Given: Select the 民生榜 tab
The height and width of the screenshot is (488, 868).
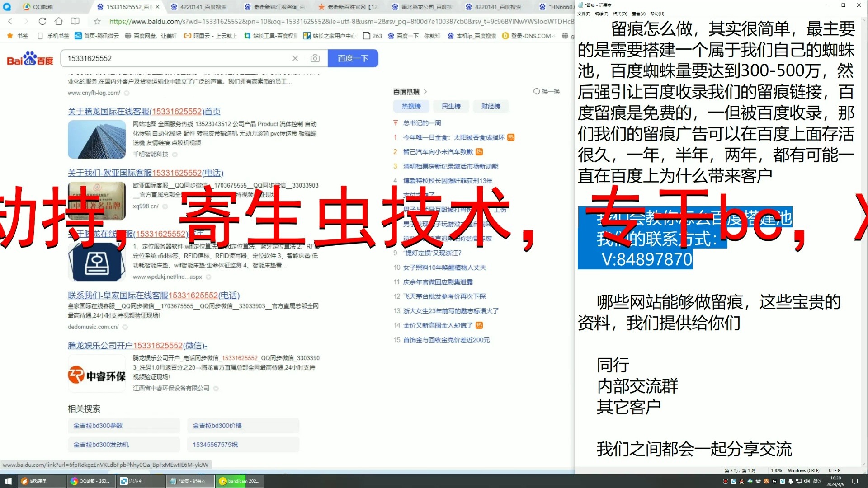Looking at the screenshot, I should point(451,106).
